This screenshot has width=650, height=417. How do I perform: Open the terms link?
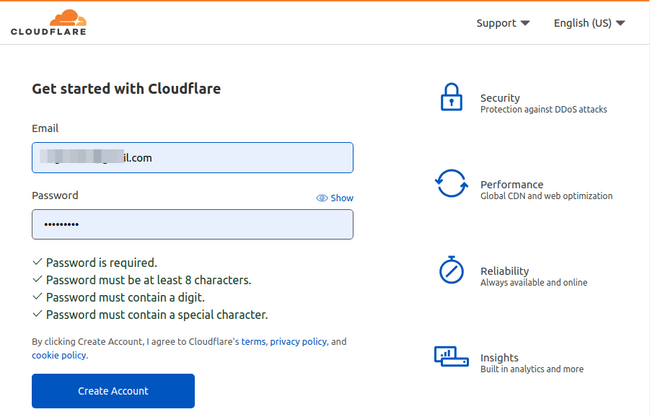[x=253, y=342]
